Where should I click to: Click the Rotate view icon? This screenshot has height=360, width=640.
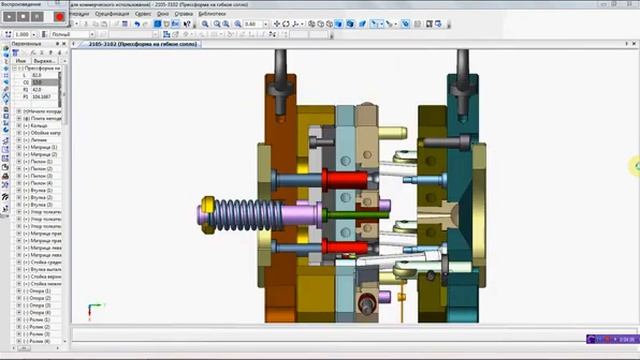[x=286, y=24]
